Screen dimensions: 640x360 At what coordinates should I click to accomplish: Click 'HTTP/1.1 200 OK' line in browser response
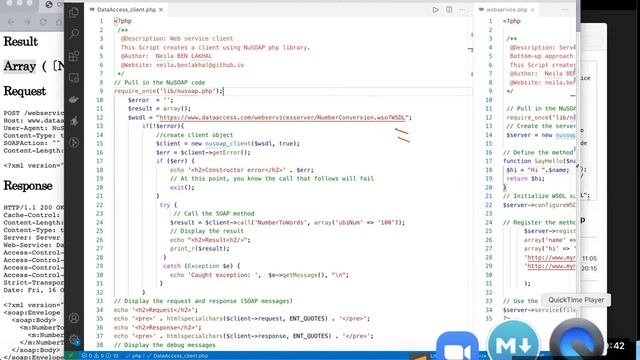(x=34, y=207)
